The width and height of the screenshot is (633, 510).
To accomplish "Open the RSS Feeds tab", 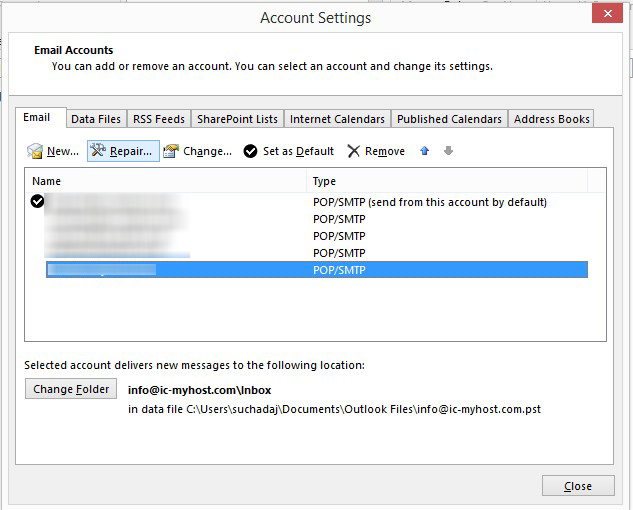I will [159, 119].
